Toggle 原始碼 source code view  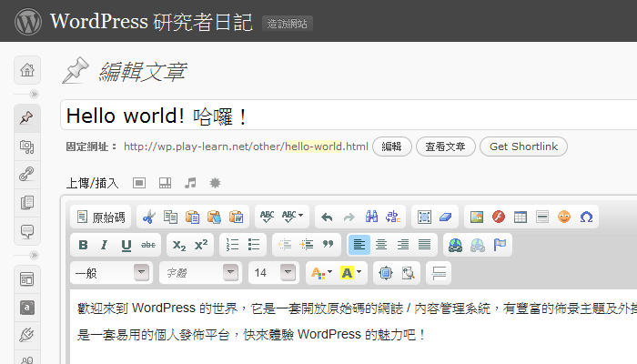(x=101, y=217)
